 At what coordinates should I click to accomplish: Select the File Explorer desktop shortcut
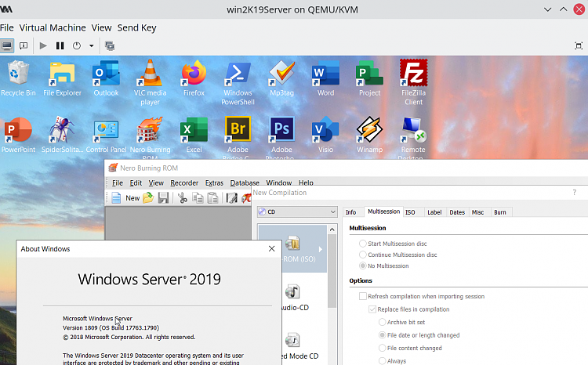(62, 78)
